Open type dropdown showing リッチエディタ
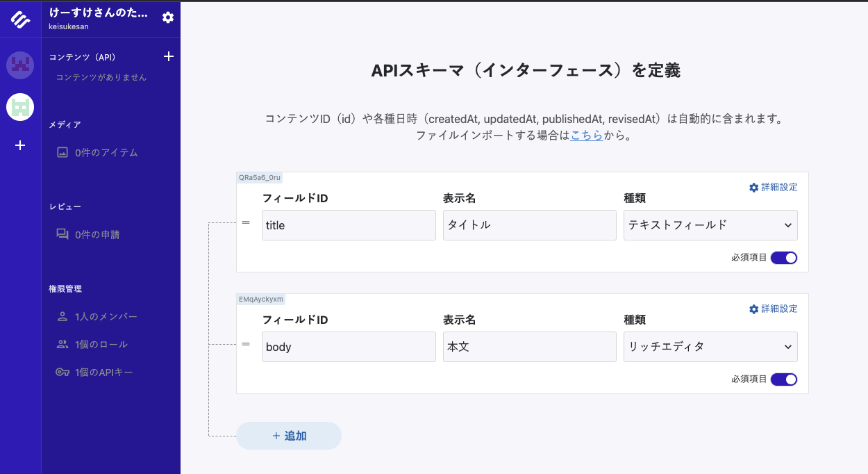 (x=710, y=347)
